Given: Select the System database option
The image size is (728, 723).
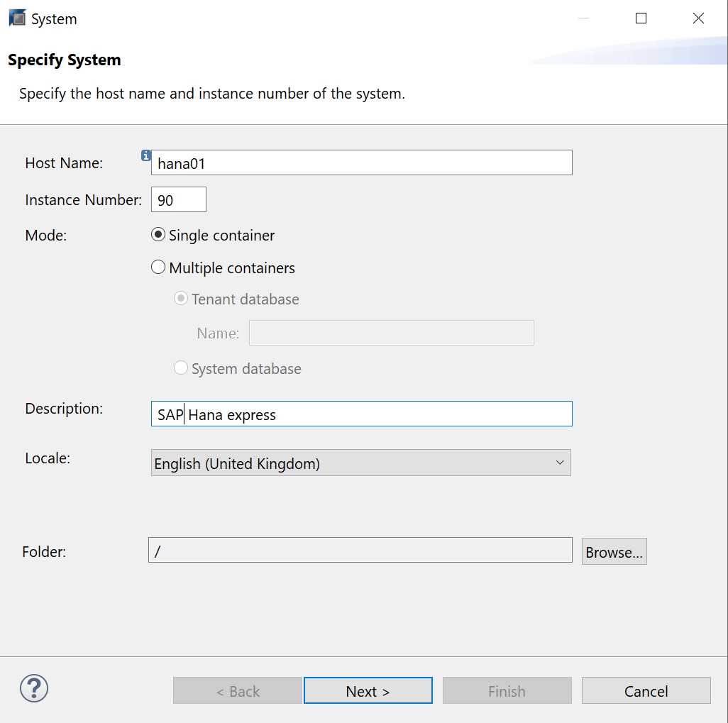Looking at the screenshot, I should tap(181, 368).
